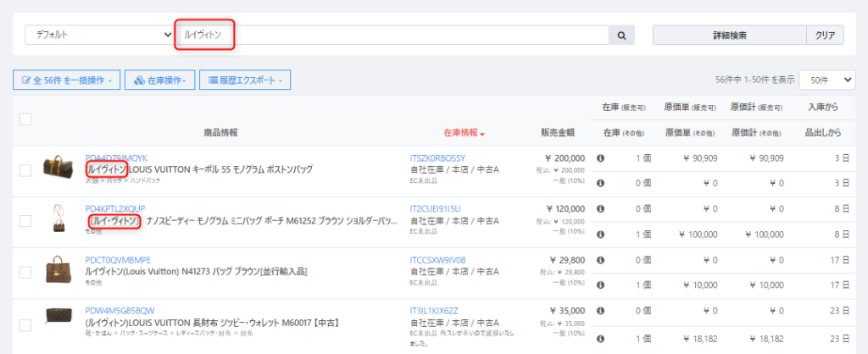Select the ¥ 29,800 sale price
The width and height of the screenshot is (868, 354).
pyautogui.click(x=567, y=260)
